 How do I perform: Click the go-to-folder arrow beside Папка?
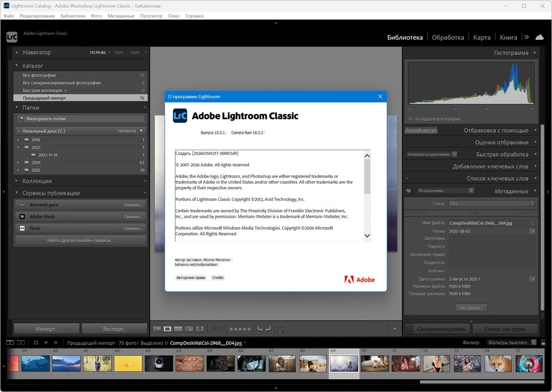532,231
